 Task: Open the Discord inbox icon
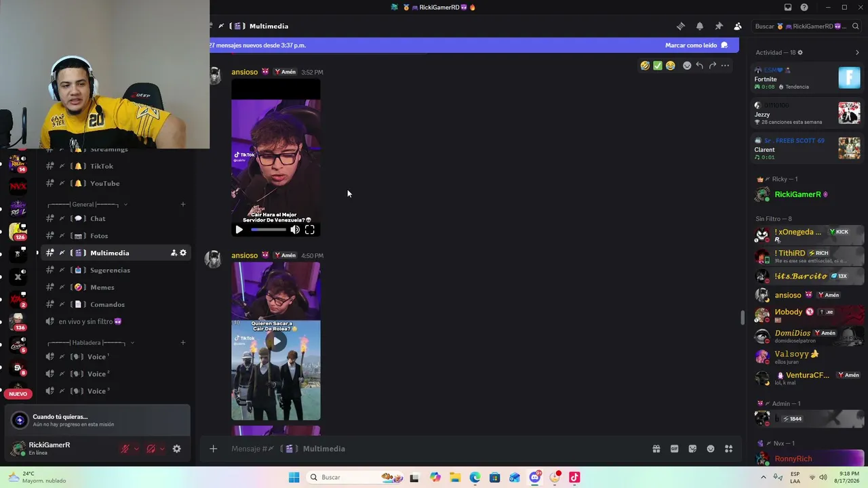(788, 7)
